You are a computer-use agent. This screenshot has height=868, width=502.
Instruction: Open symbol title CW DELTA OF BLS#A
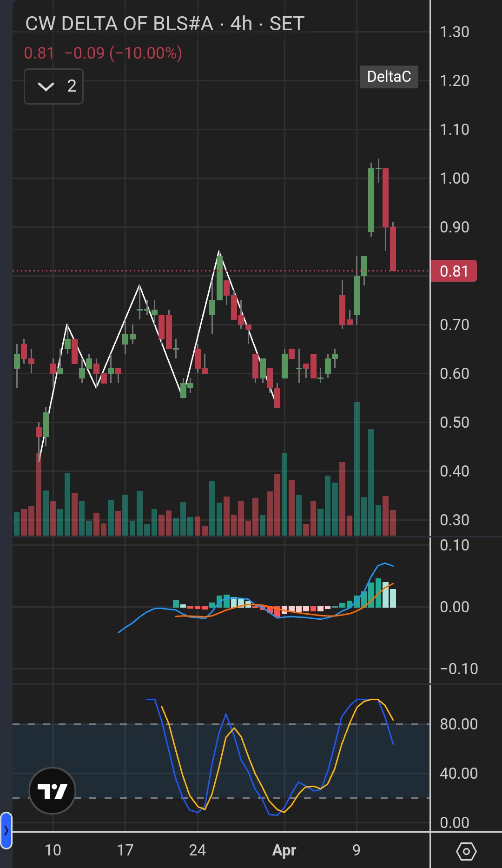click(119, 24)
